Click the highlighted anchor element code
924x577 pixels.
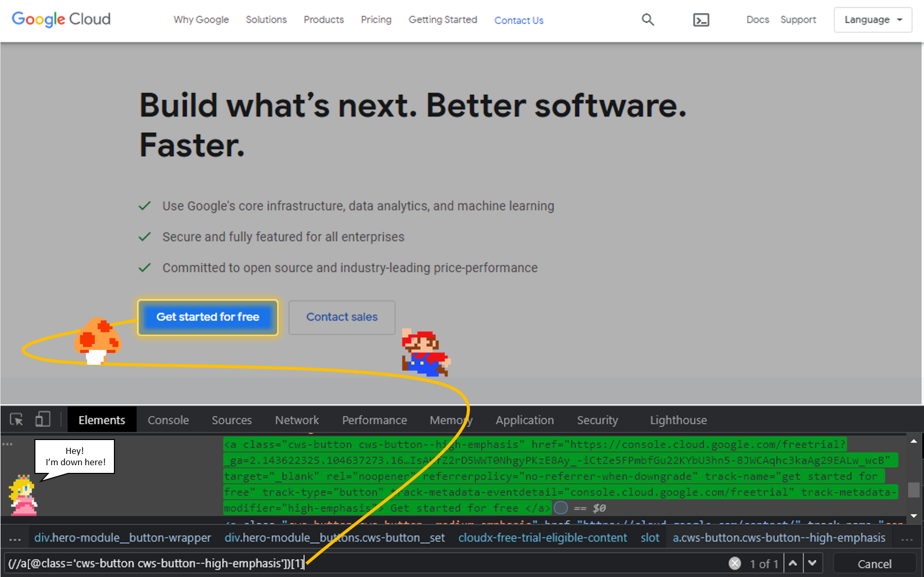[560, 476]
